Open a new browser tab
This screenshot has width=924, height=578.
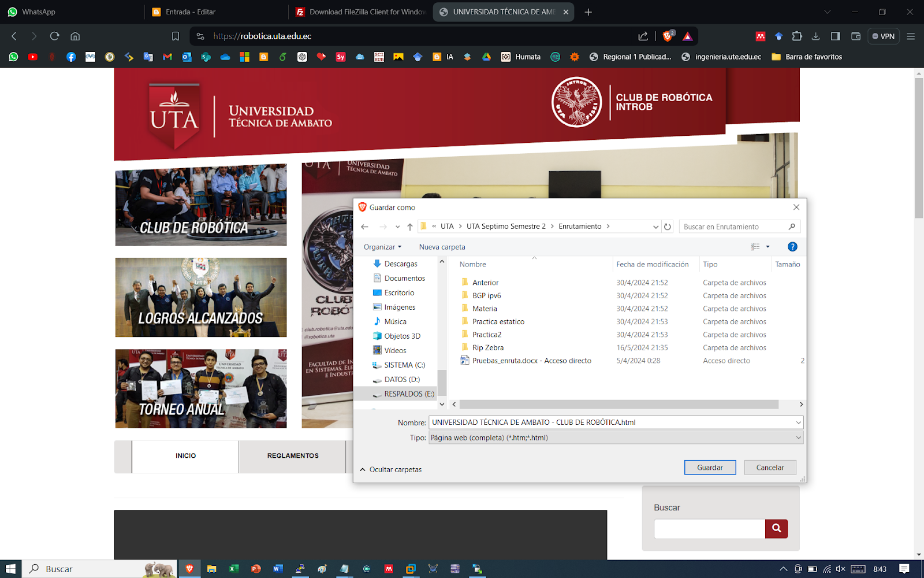(x=588, y=12)
